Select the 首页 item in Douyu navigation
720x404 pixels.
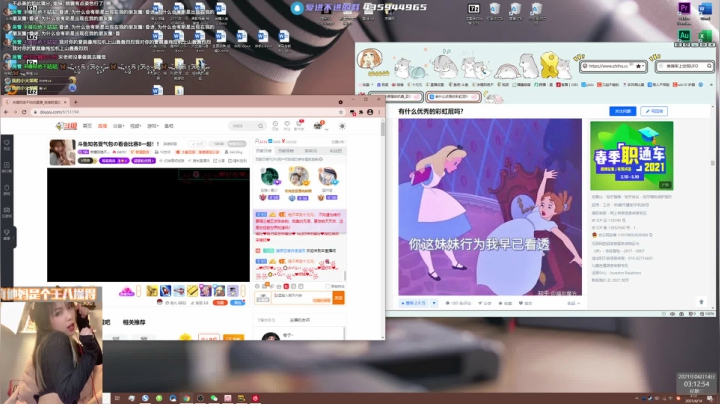point(87,126)
